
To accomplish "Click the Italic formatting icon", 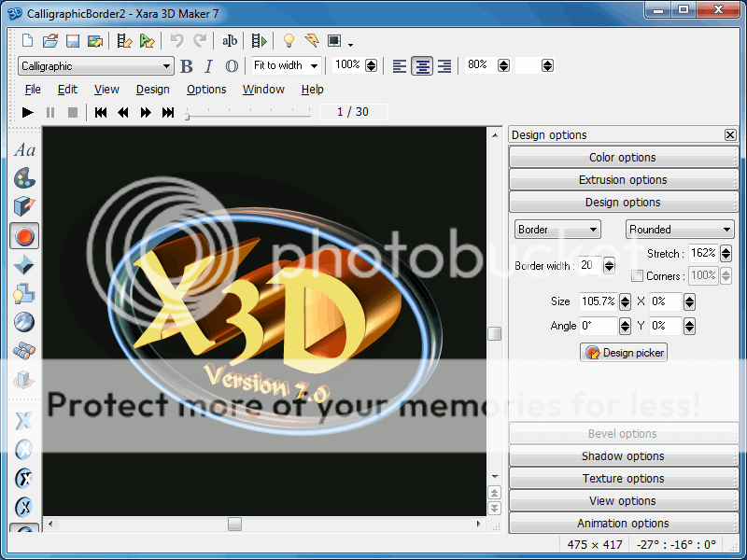I will click(208, 66).
